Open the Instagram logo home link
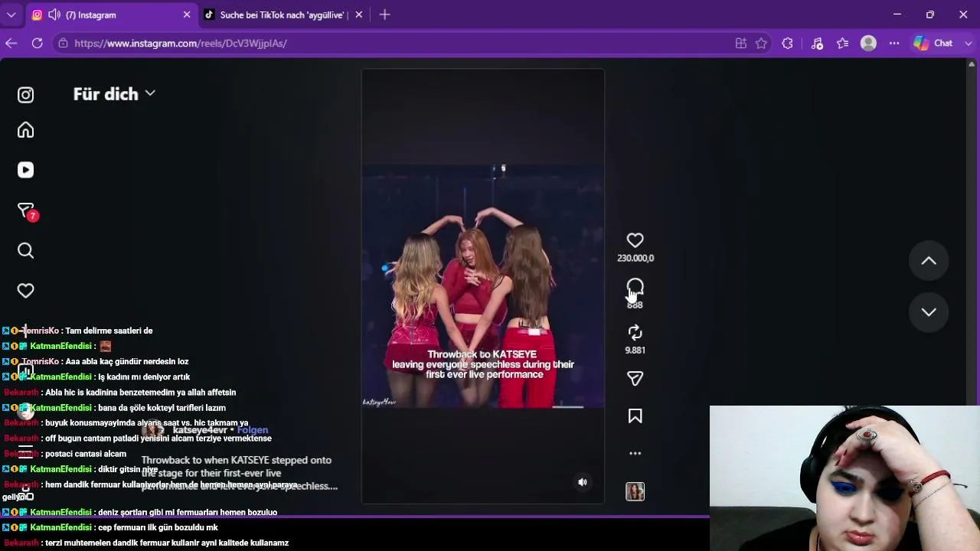980x551 pixels. click(25, 95)
